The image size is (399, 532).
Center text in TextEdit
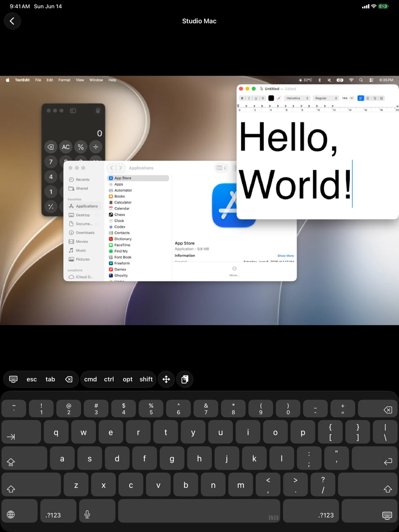click(367, 98)
